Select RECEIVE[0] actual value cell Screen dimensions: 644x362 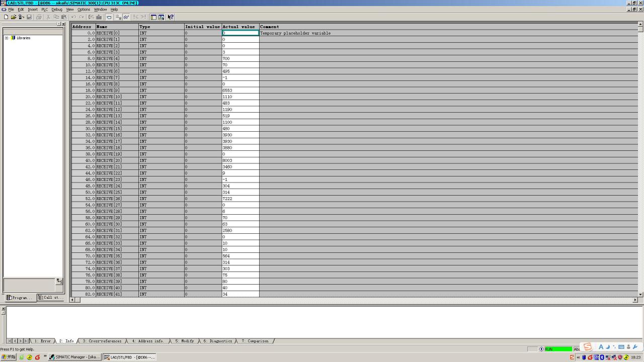(x=240, y=33)
